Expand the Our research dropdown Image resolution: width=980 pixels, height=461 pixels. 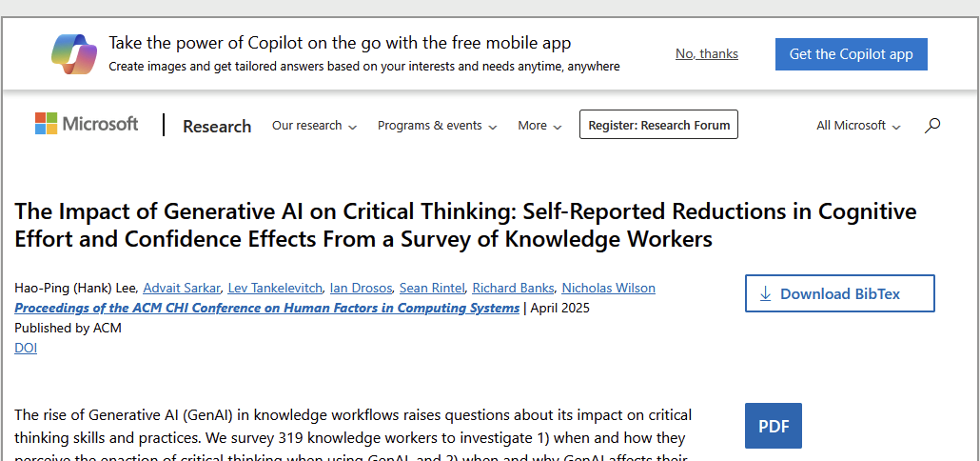tap(314, 126)
